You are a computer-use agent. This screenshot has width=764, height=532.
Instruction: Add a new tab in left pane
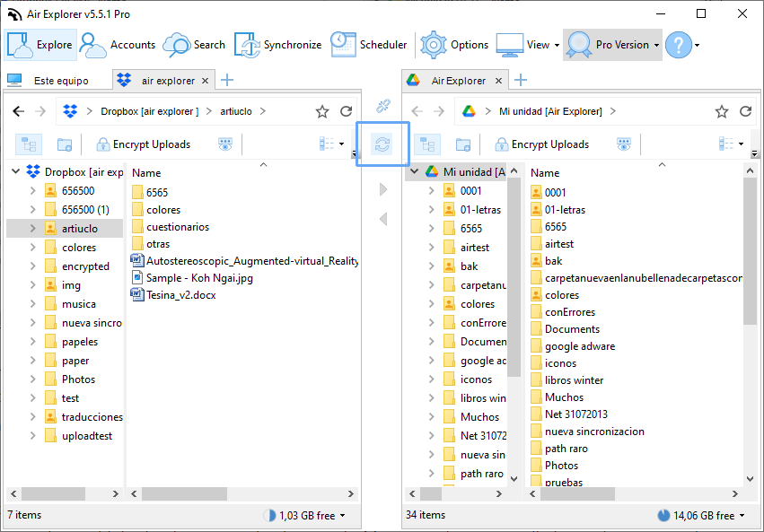(227, 81)
